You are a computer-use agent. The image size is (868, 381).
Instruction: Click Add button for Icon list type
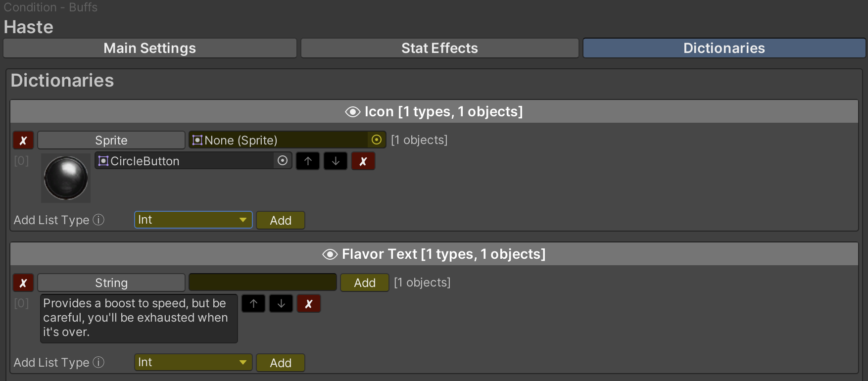pyautogui.click(x=281, y=220)
